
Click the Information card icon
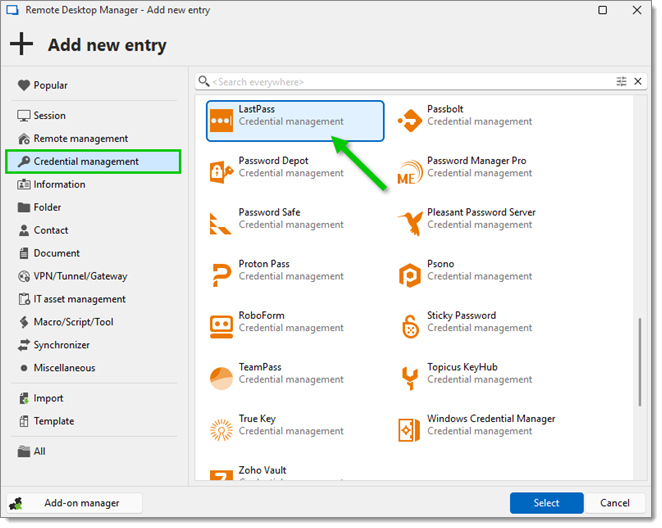(x=24, y=184)
